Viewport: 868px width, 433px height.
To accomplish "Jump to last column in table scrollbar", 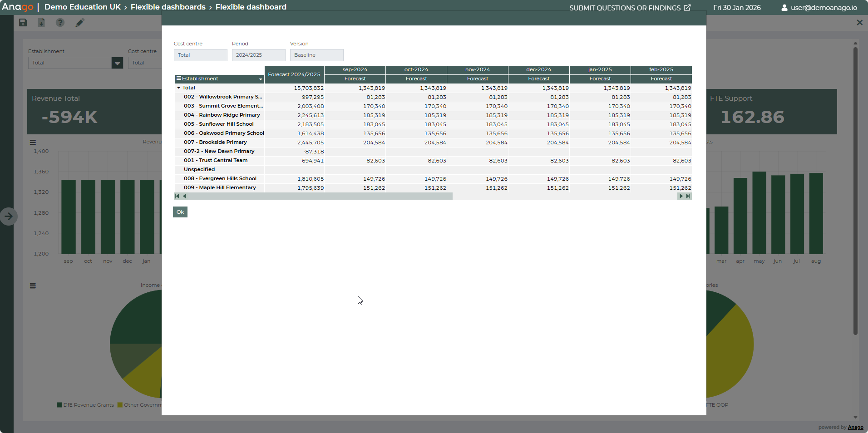I will (x=688, y=196).
